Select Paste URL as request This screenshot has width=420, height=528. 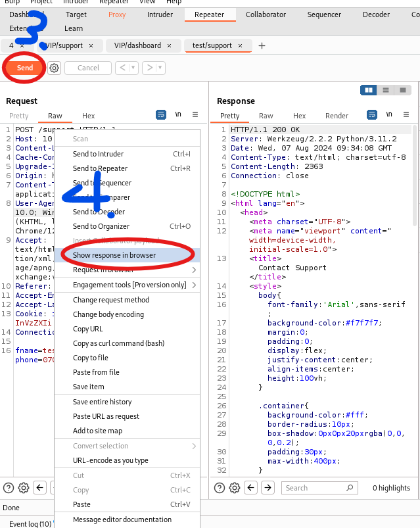(128, 416)
